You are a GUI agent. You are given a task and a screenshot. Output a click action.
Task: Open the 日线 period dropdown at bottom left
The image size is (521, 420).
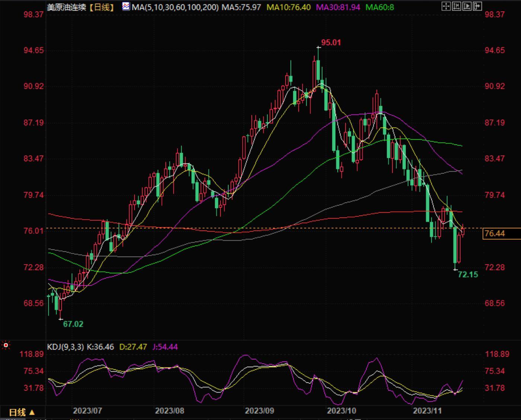pos(22,412)
